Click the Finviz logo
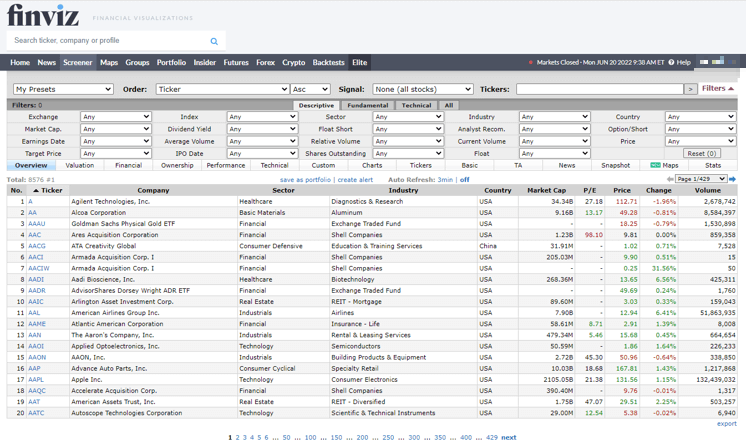Screen dimensions: 746x448 43,16
